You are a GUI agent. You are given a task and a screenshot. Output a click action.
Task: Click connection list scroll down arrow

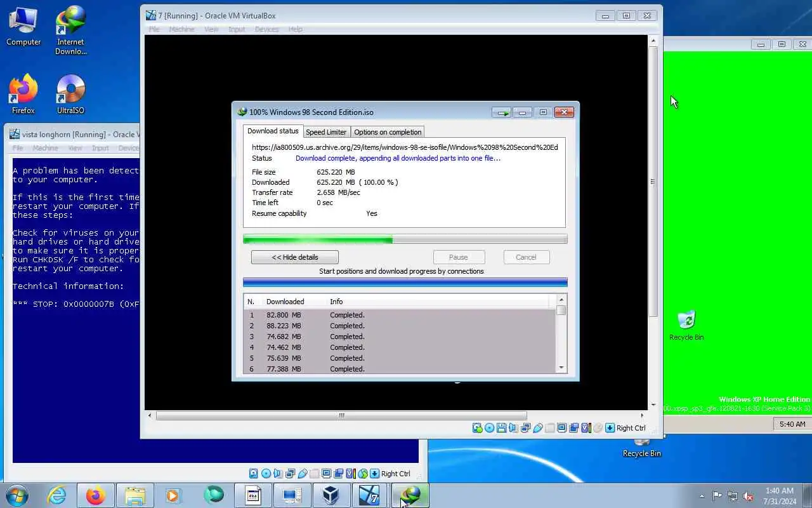click(x=561, y=368)
